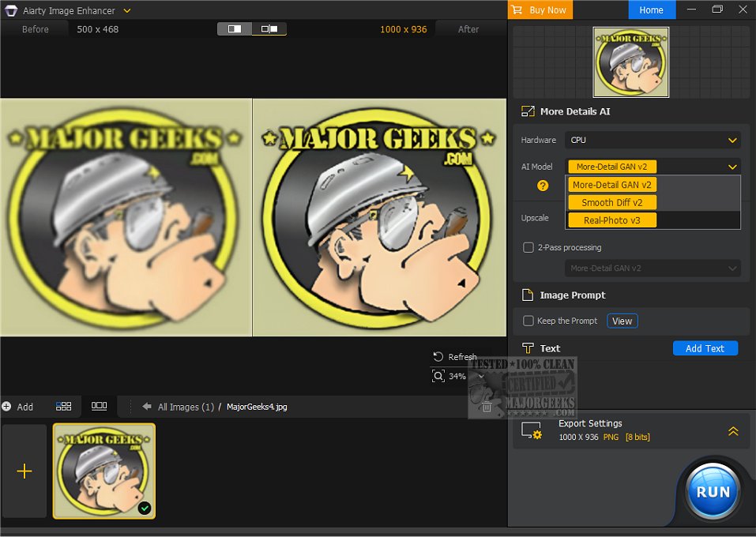Click the Add images plus icon

click(x=6, y=407)
